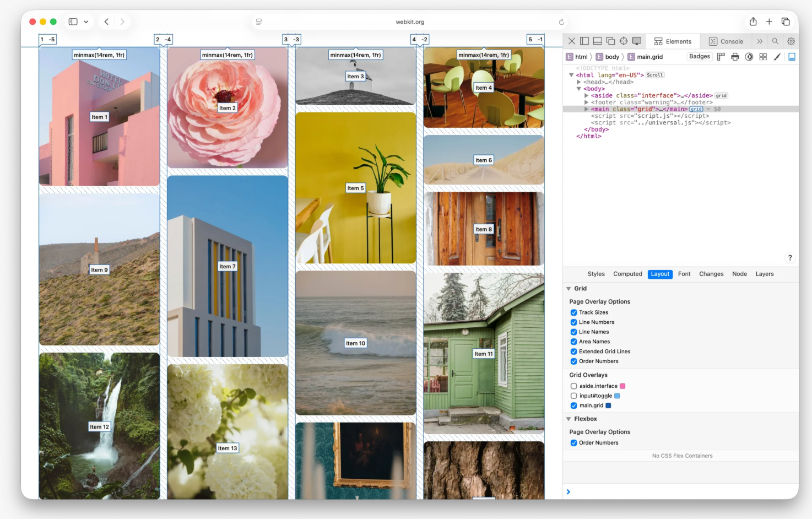The height and width of the screenshot is (519, 812).
Task: Switch to the Console tab
Action: pos(726,41)
